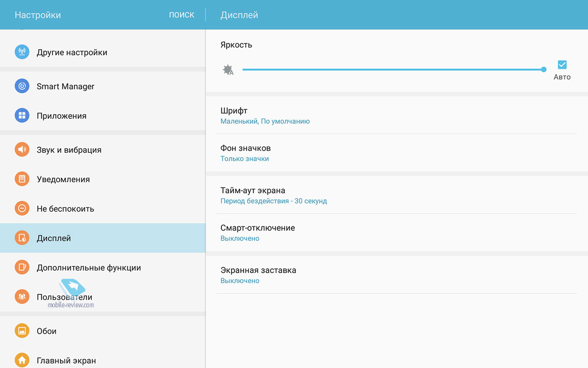This screenshot has width=588, height=368.
Task: Tap the Sound and vibration speaker icon
Action: coord(22,150)
